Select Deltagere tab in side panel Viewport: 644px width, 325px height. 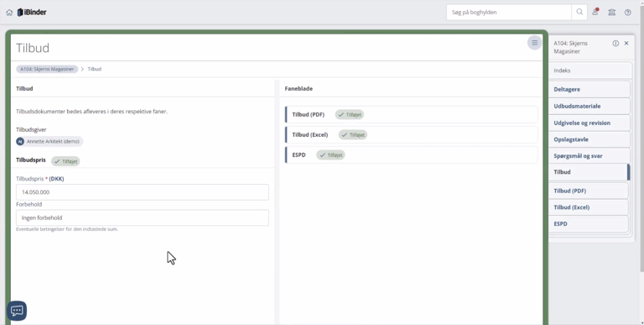(589, 89)
